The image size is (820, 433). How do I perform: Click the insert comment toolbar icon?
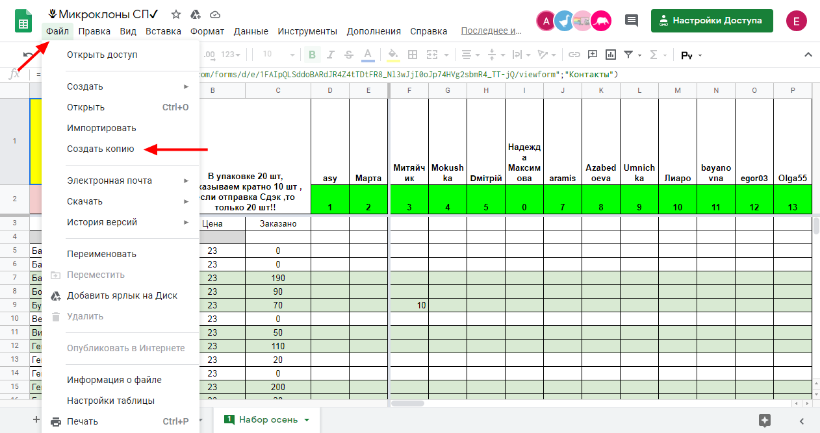tap(592, 55)
